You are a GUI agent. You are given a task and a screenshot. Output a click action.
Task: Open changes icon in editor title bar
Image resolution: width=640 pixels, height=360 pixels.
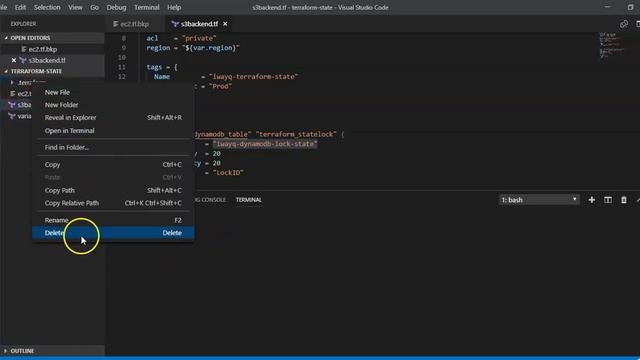(x=624, y=24)
